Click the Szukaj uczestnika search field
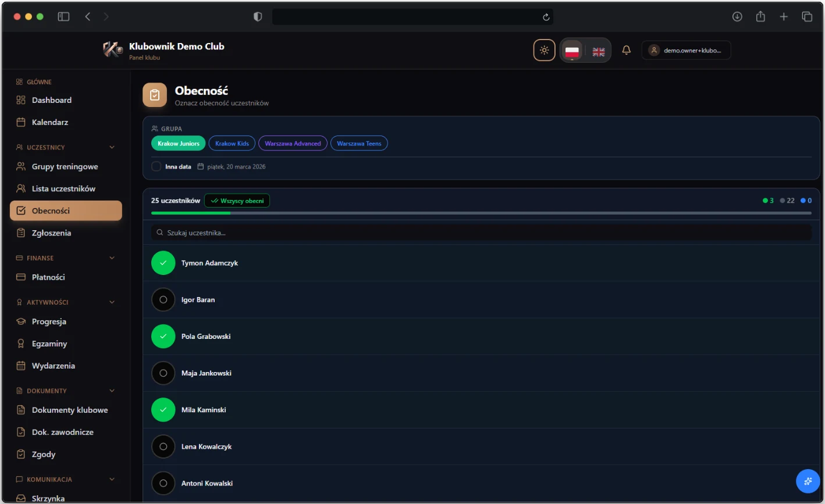 tap(481, 233)
